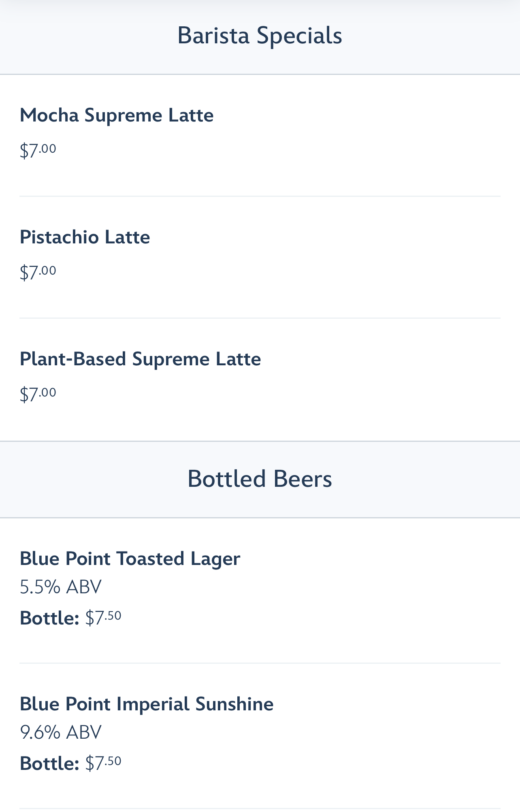This screenshot has width=520, height=812.
Task: Click the divider below Blue Point Toasted Lager
Action: coord(260,663)
